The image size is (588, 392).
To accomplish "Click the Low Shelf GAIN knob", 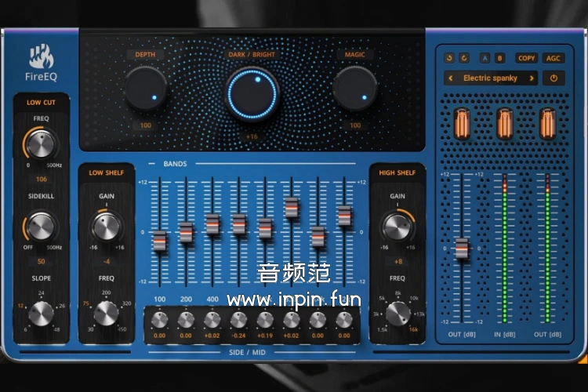I will tap(107, 227).
